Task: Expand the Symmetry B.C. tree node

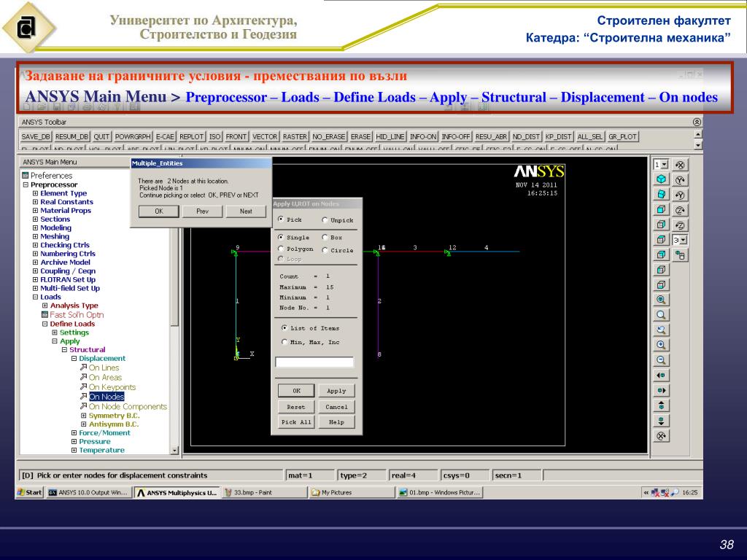Action: (x=84, y=416)
